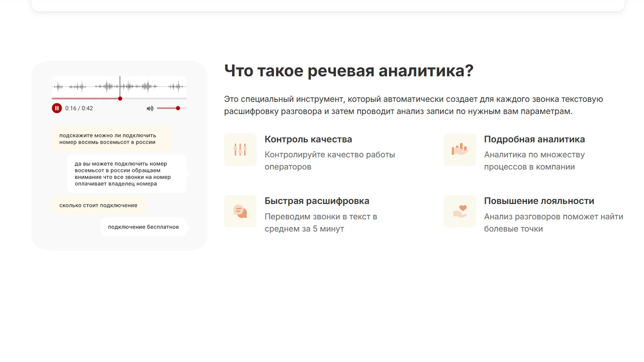Image resolution: width=644 pixels, height=362 pixels.
Task: Click the heart-in-hand loyalty icon
Action: coord(460,211)
